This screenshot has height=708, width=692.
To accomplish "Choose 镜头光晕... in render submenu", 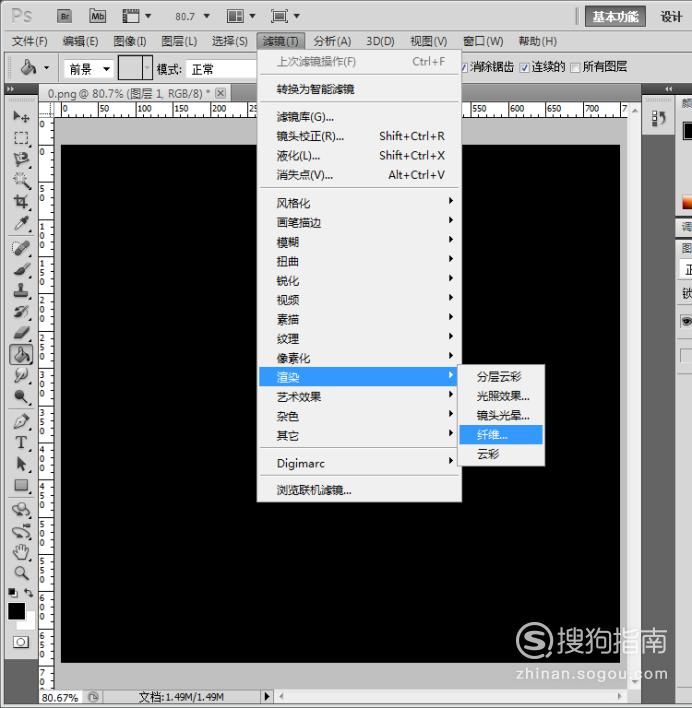I will [x=501, y=415].
